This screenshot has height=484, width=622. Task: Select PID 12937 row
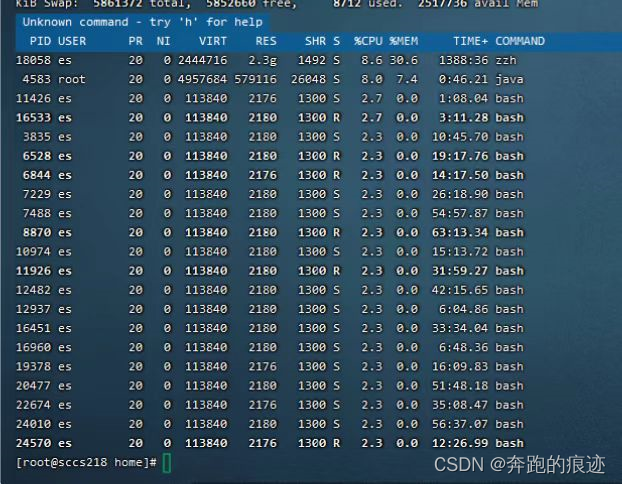(x=270, y=309)
